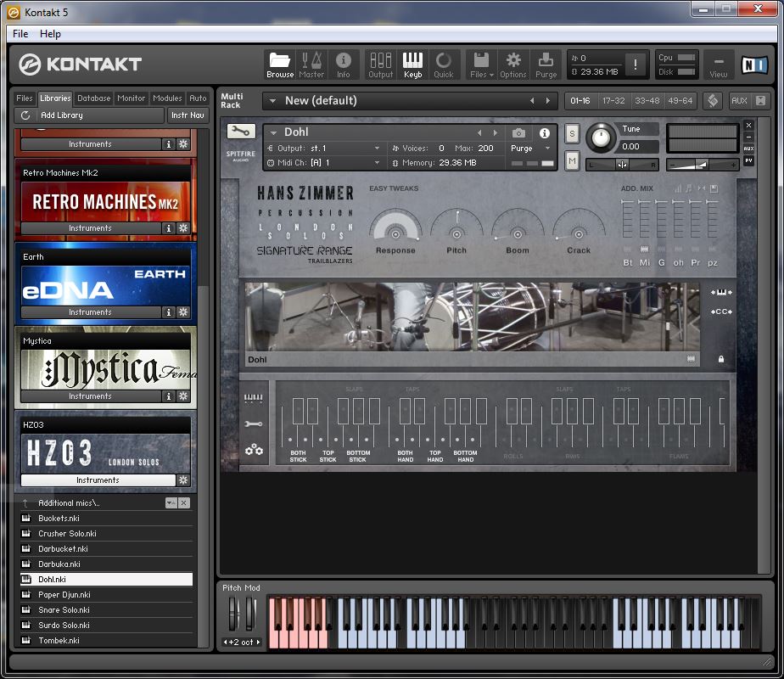Take a snapshot with the camera icon

click(x=518, y=133)
